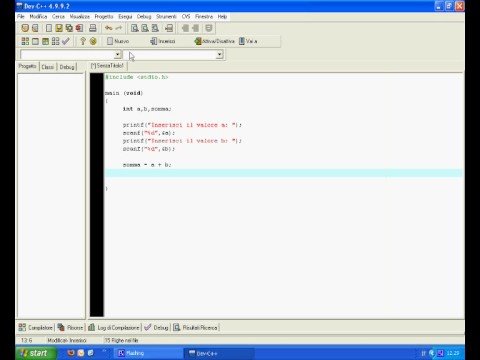Compile the program with the Compile icon
This screenshot has width=480, height=360.
pyautogui.click(x=25, y=41)
